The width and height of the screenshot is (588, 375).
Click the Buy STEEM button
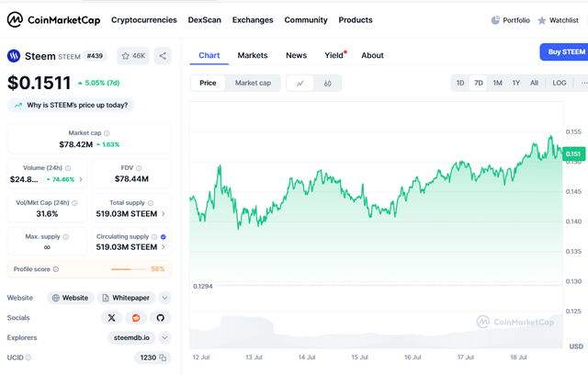[x=564, y=51]
